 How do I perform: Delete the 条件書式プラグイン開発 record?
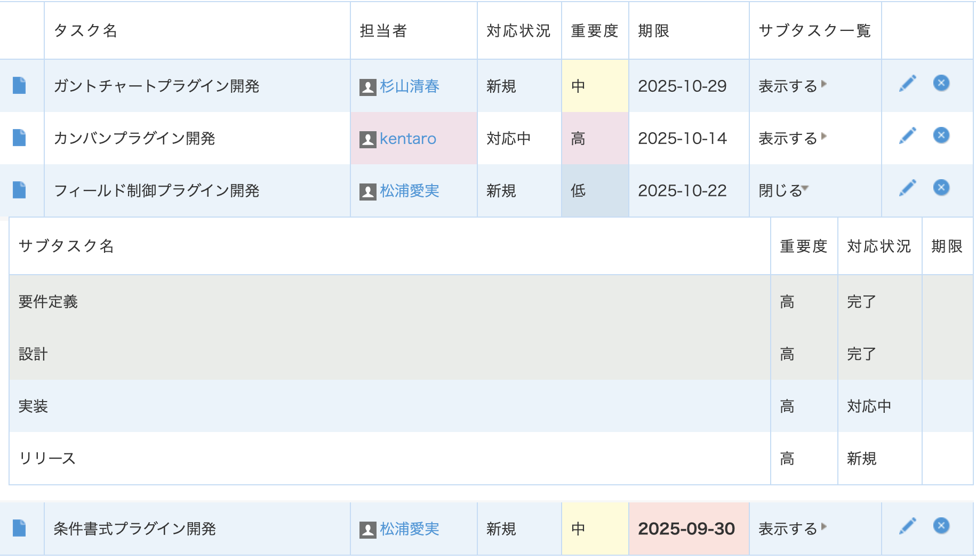[x=941, y=526]
